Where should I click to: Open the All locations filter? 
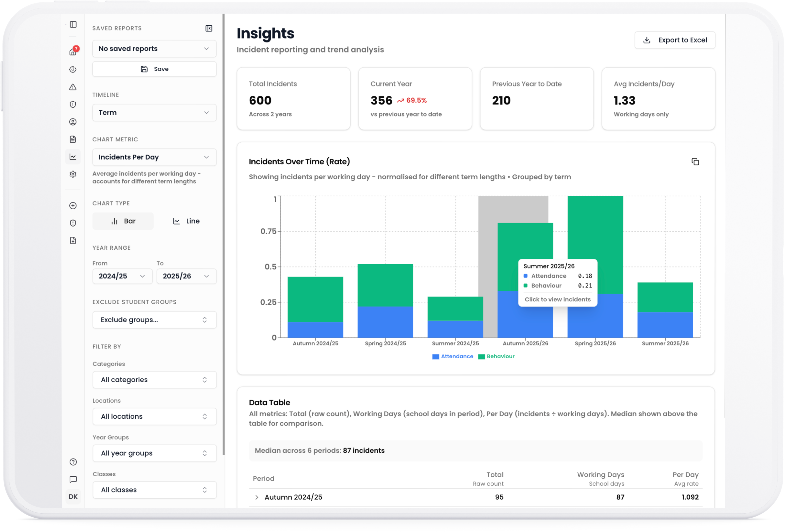click(154, 416)
